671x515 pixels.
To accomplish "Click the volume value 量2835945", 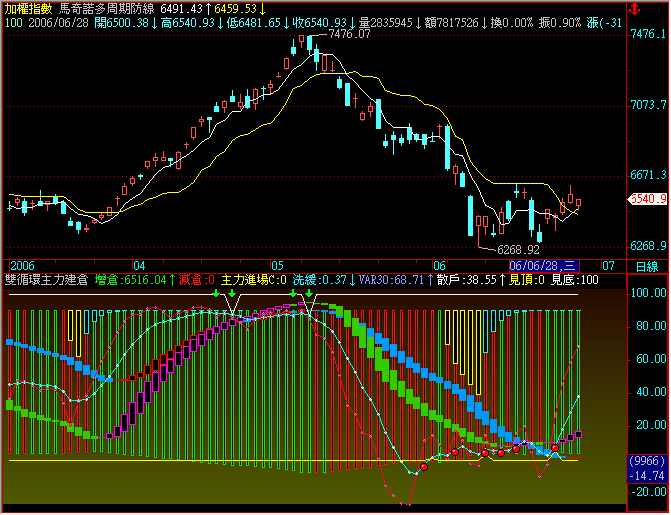I will pos(385,23).
